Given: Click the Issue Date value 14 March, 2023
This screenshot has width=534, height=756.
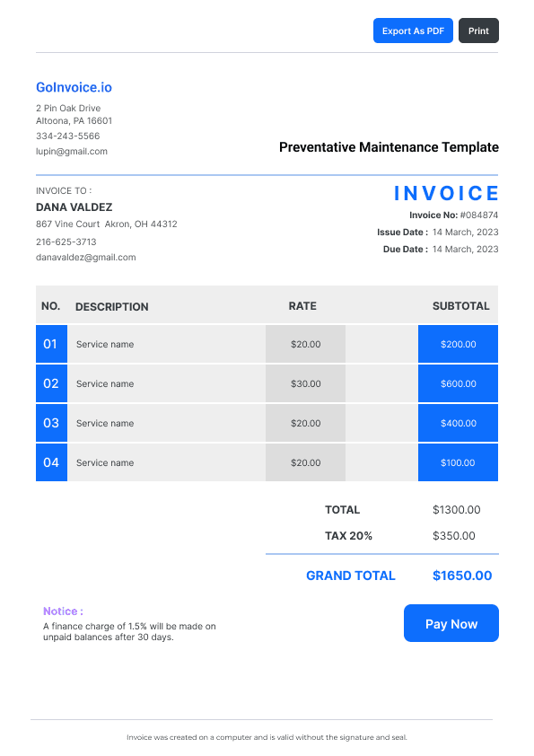Looking at the screenshot, I should [x=465, y=233].
